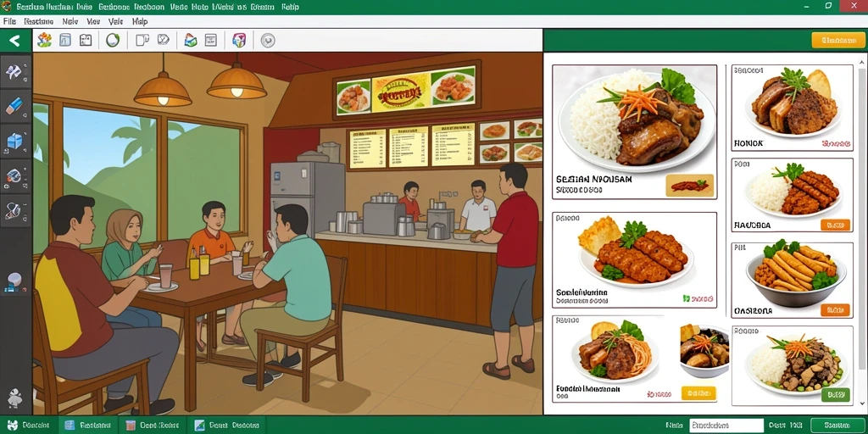868x434 pixels.
Task: Click the colorful flower toolbar icon
Action: coord(44,40)
